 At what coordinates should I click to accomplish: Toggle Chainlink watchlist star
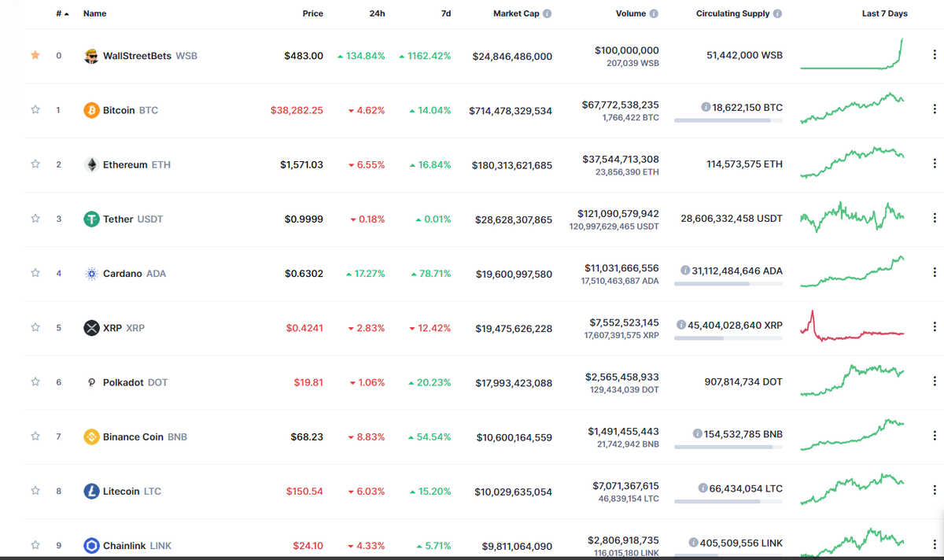tap(35, 544)
